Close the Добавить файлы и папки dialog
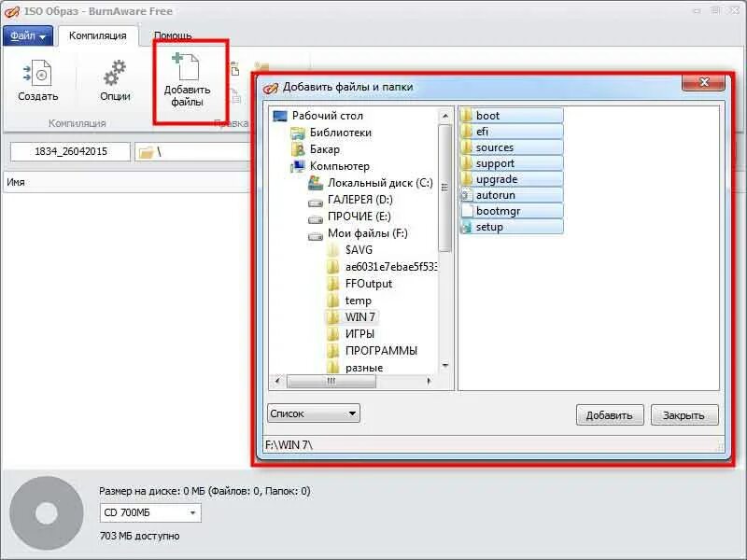Viewport: 747px width, 560px height. pos(703,82)
